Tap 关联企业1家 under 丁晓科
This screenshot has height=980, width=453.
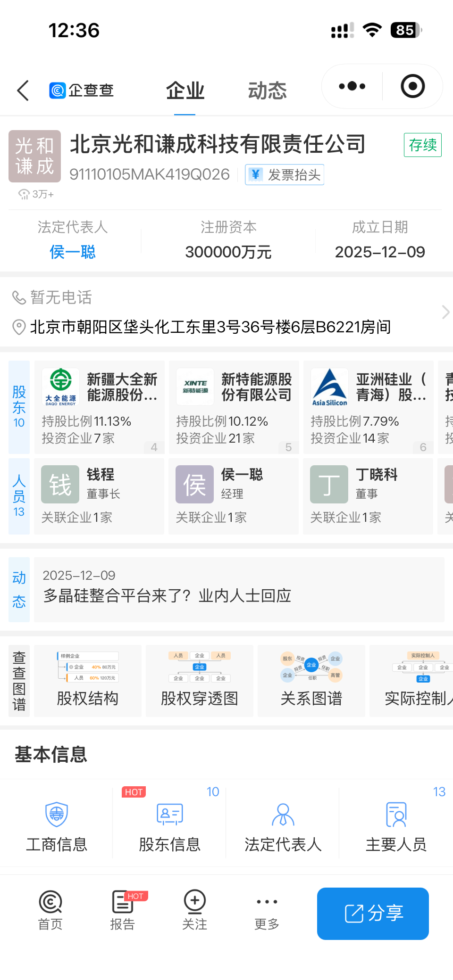[345, 518]
